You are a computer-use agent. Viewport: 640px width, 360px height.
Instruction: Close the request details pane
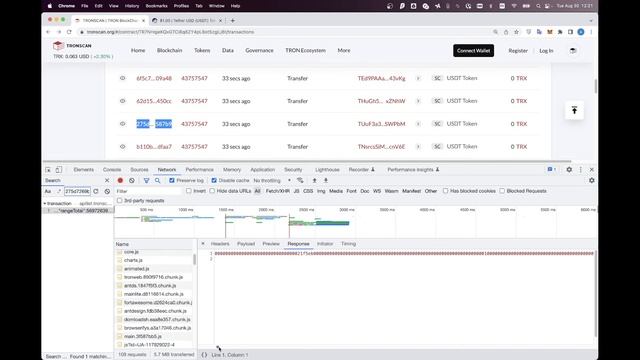pos(203,244)
